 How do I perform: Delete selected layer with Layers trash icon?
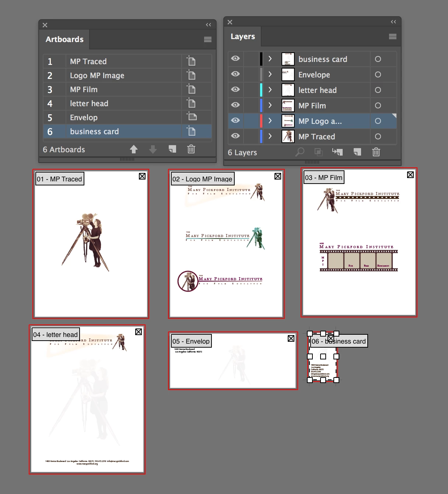pyautogui.click(x=376, y=152)
